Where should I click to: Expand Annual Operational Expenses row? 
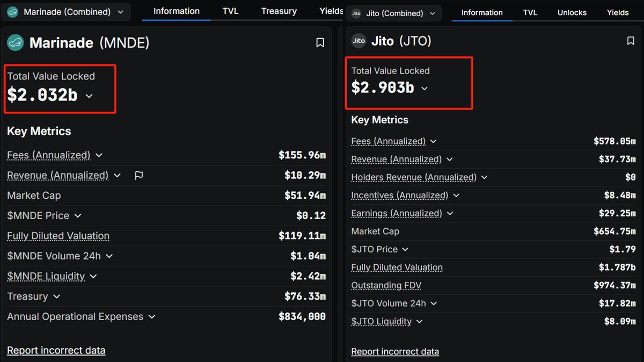coord(152,317)
